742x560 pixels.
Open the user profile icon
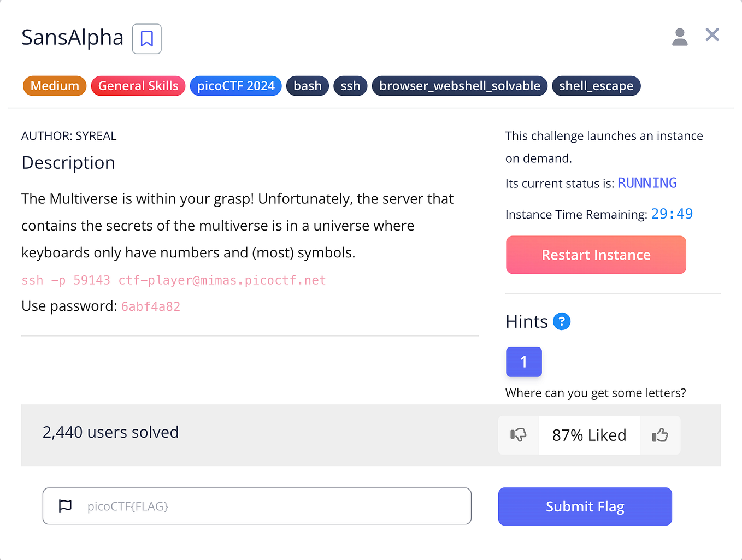(679, 37)
